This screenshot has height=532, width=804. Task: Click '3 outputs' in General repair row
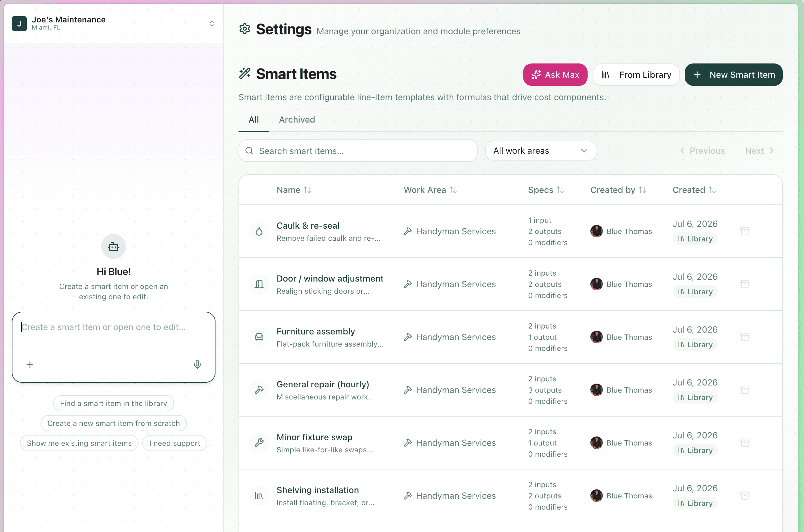545,390
